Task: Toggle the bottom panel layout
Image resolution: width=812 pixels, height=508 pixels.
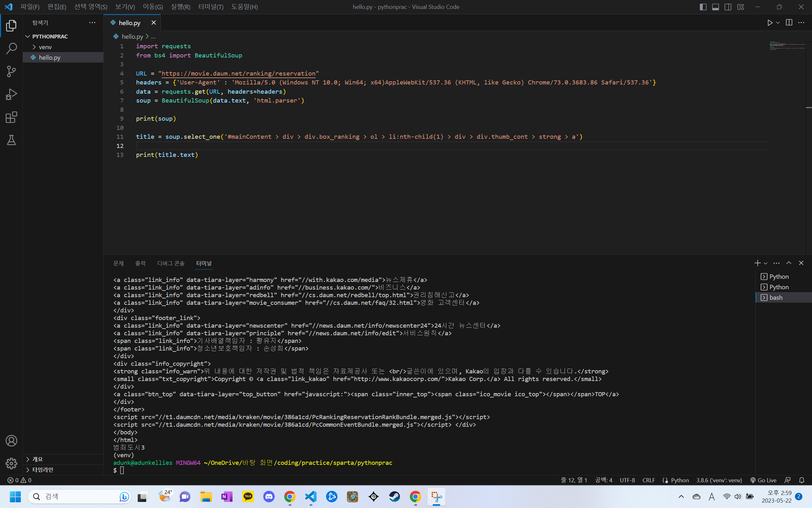Action: click(x=716, y=7)
